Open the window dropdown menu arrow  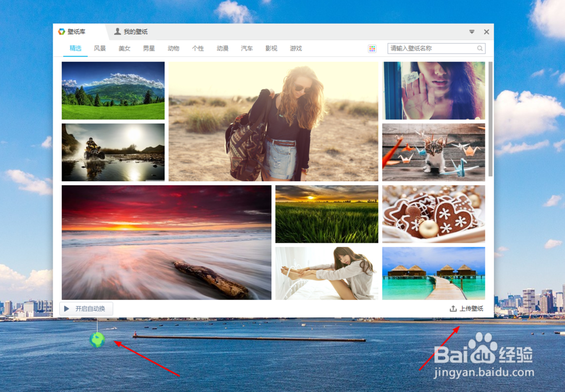coord(472,32)
